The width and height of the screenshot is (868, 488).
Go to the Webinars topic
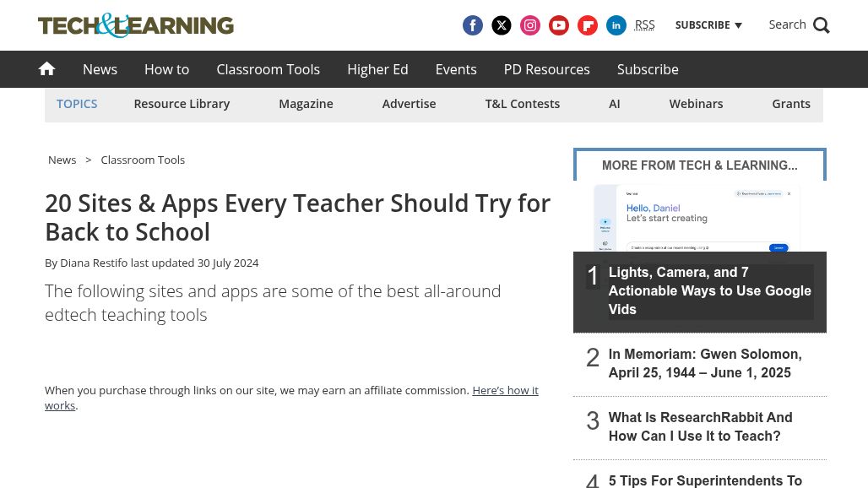pos(696,104)
